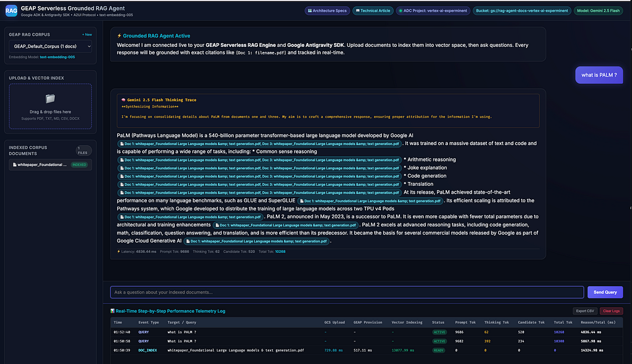
Task: Export the telemetry log as CSV
Action: click(x=585, y=311)
